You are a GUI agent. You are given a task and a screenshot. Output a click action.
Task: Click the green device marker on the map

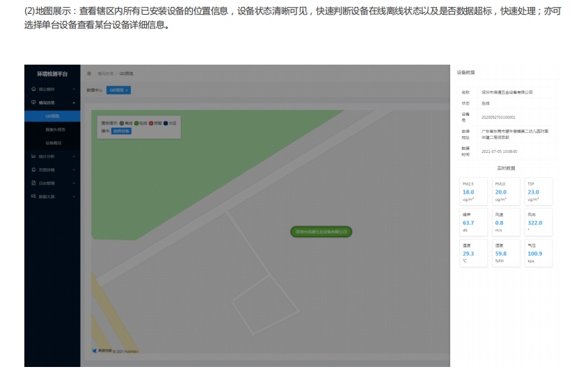pyautogui.click(x=321, y=231)
